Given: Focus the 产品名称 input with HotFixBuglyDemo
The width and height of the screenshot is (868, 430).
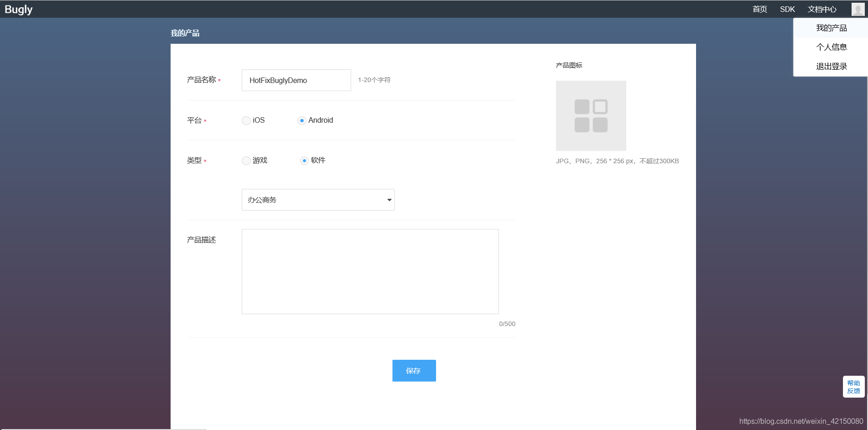Looking at the screenshot, I should 296,80.
